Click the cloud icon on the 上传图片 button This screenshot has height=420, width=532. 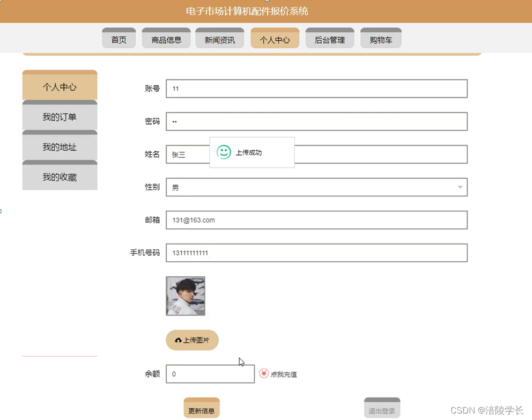pyautogui.click(x=179, y=340)
